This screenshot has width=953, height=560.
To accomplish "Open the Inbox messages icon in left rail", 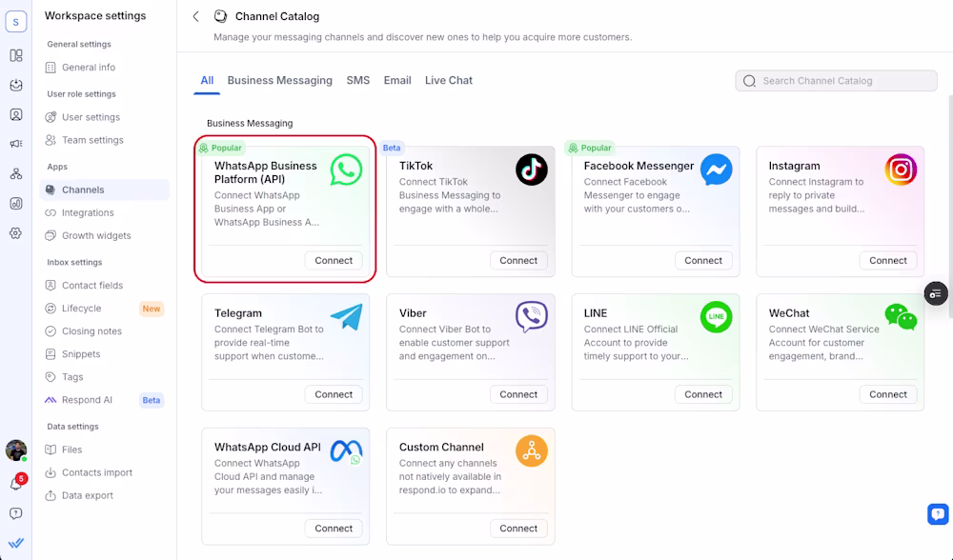I will click(x=16, y=85).
